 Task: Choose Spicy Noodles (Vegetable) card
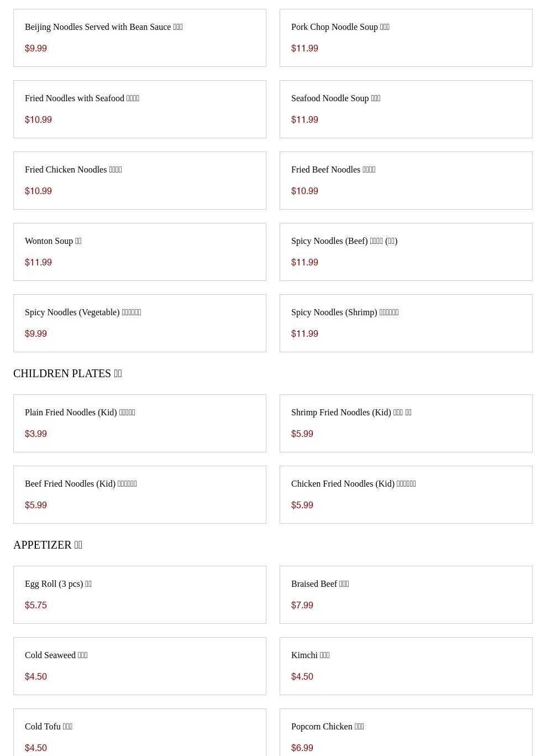tap(139, 323)
